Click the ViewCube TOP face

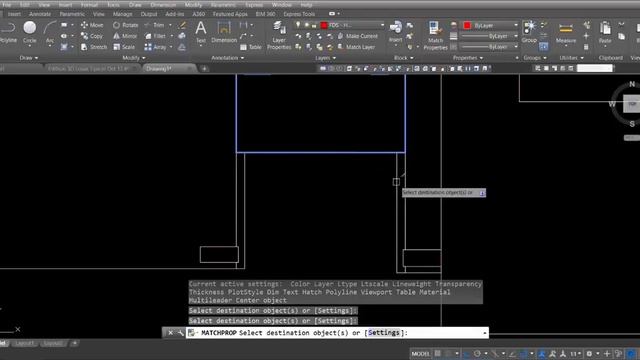631,104
